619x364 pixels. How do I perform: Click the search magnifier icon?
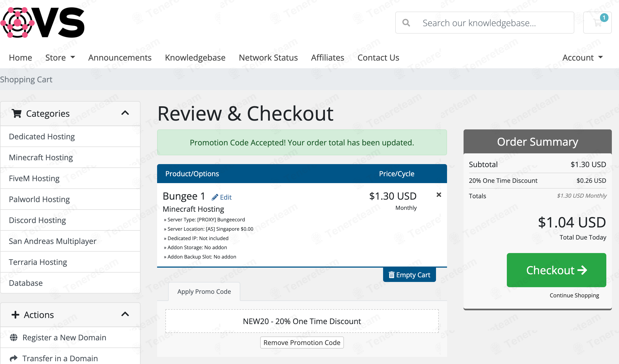pyautogui.click(x=406, y=23)
